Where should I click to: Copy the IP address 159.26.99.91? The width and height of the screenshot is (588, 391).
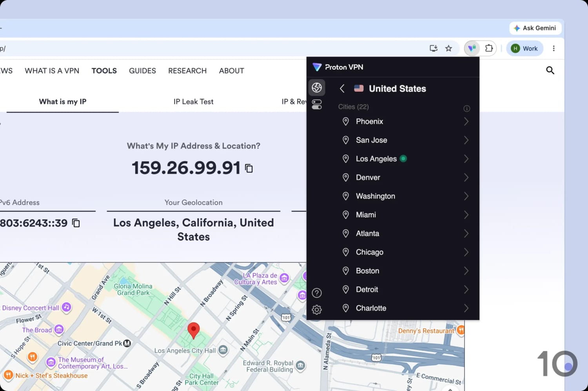point(249,168)
